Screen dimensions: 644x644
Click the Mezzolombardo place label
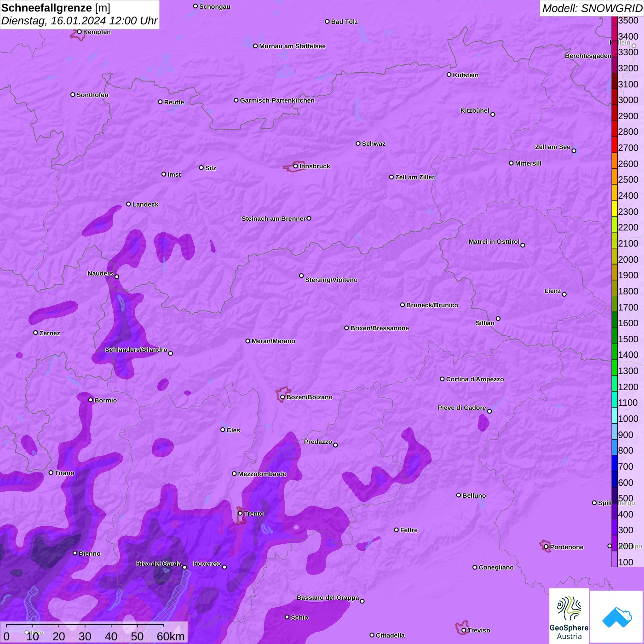(262, 474)
